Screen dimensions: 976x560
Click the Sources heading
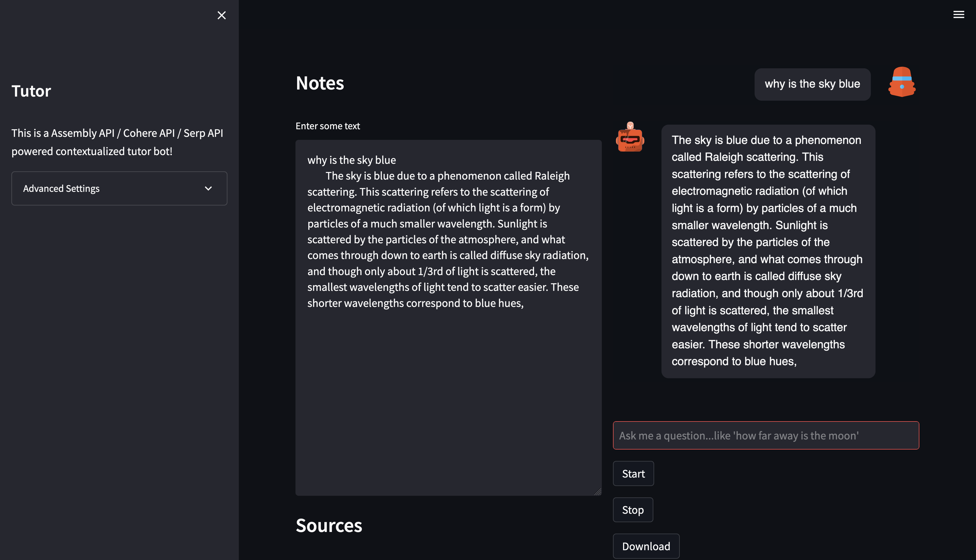(x=329, y=525)
